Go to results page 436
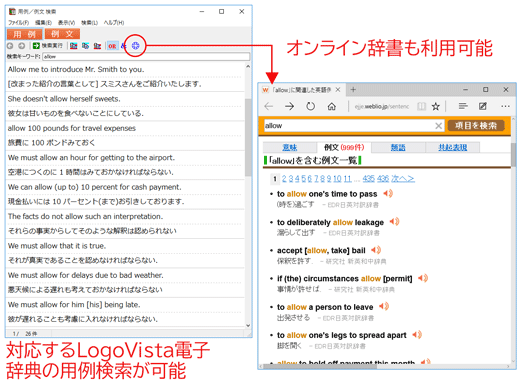Image resolution: width=520 pixels, height=384 pixels. pyautogui.click(x=383, y=179)
